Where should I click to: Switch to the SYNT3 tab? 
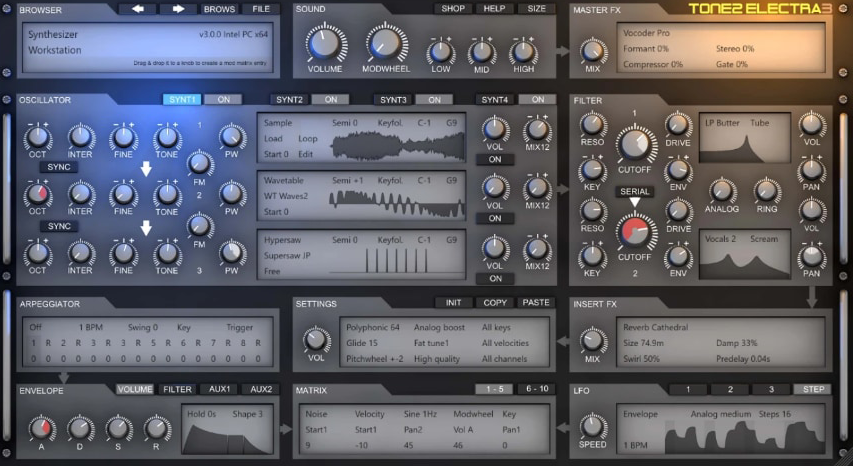pos(392,100)
